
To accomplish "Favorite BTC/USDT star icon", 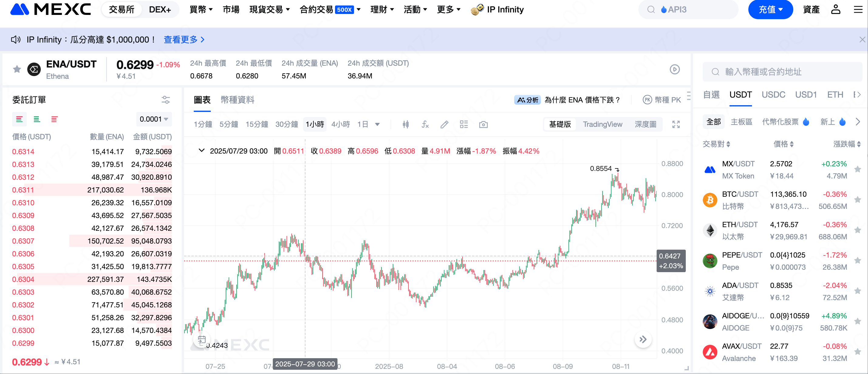I will point(858,200).
